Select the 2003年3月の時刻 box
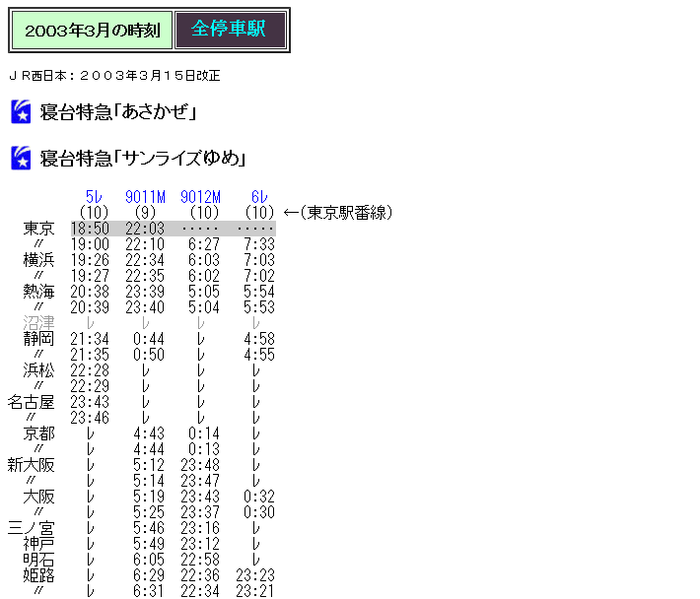This screenshot has height=599, width=700. tap(92, 31)
